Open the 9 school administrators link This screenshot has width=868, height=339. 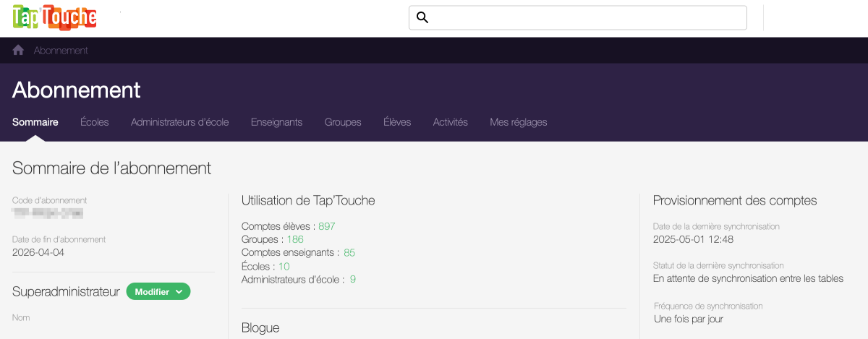(353, 279)
